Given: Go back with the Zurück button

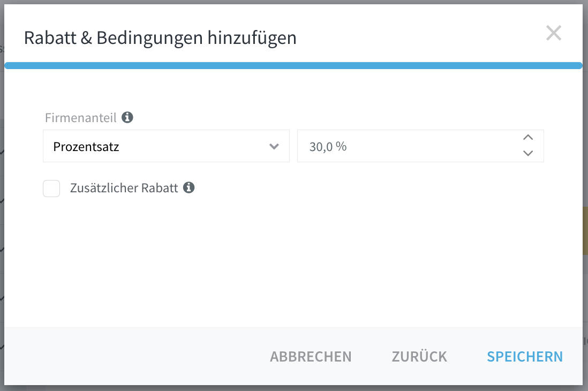Looking at the screenshot, I should [420, 357].
